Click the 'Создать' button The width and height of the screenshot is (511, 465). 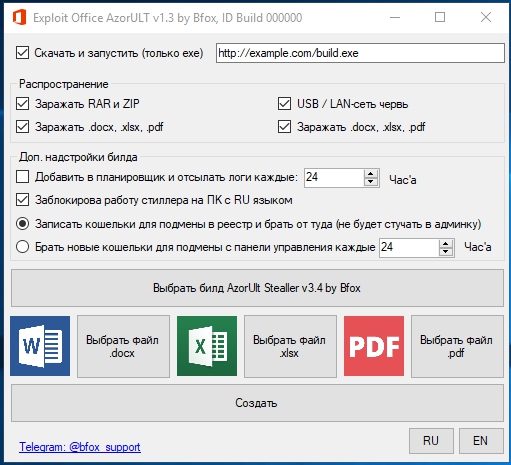257,403
